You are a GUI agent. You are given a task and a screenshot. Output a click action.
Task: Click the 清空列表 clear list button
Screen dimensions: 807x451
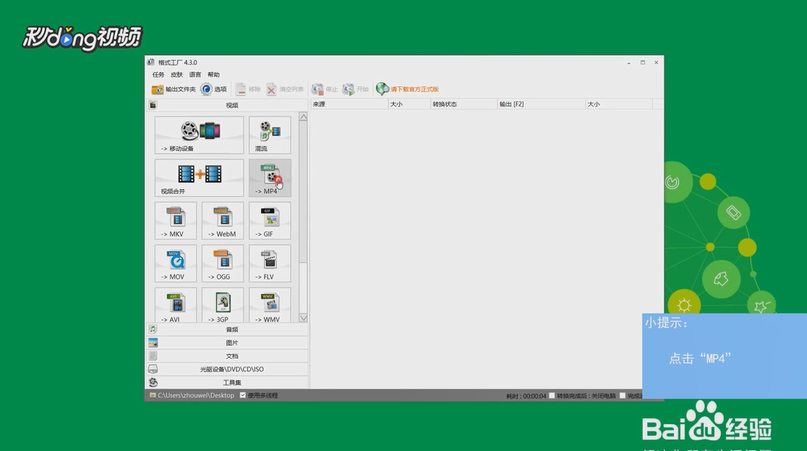click(x=285, y=89)
